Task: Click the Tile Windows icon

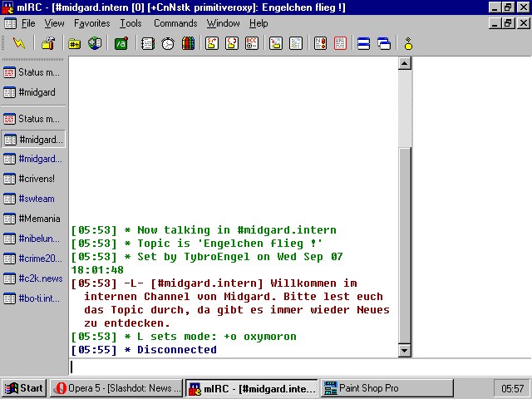Action: [x=363, y=43]
